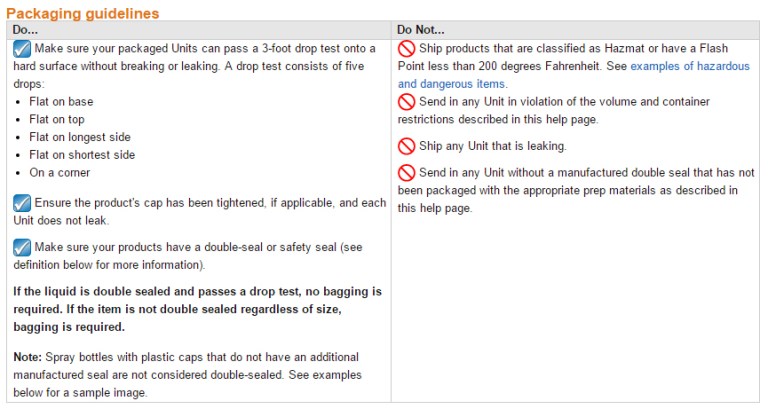Viewport: 768px width, 409px height.
Task: Click the red no-symbol beside leaking Unit rule
Action: (x=407, y=146)
